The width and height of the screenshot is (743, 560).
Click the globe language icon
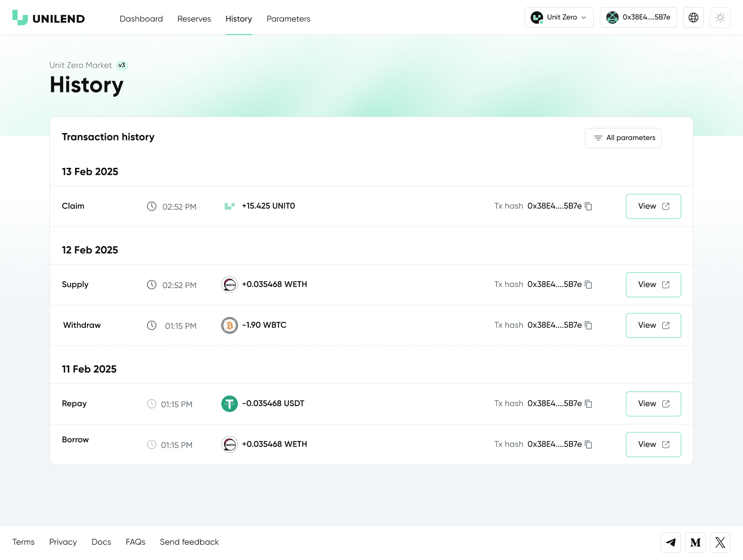(693, 17)
